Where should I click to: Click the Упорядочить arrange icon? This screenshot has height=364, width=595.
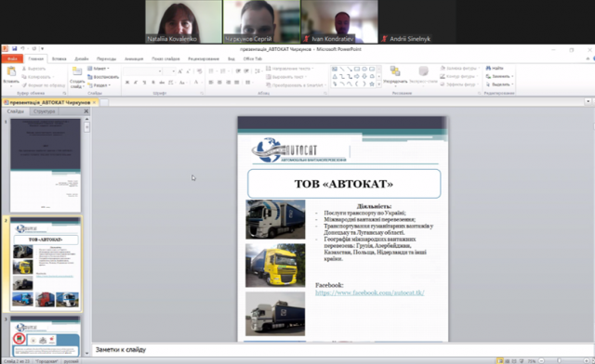coord(395,71)
